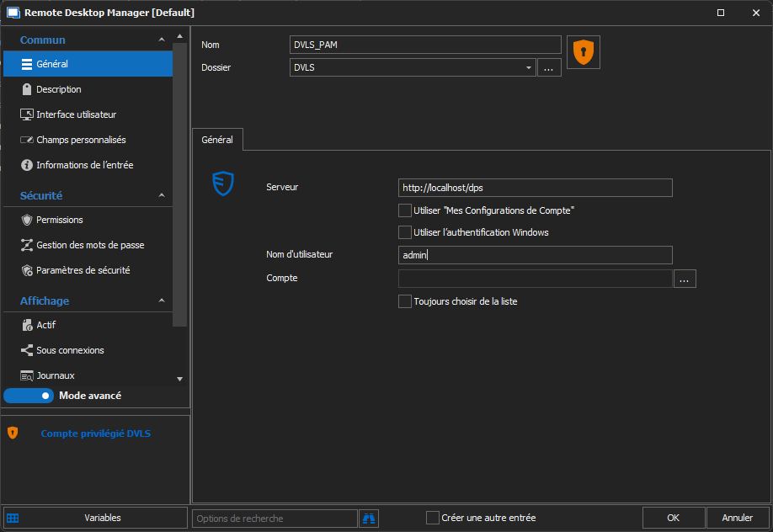Viewport: 773px width, 532px height.
Task: Collapse the Commun section
Action: tap(162, 40)
